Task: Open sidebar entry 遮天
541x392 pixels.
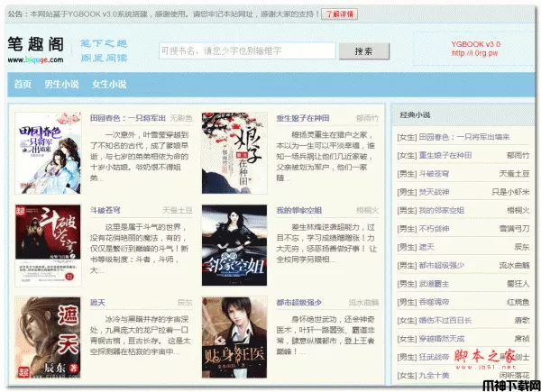Action: (426, 247)
